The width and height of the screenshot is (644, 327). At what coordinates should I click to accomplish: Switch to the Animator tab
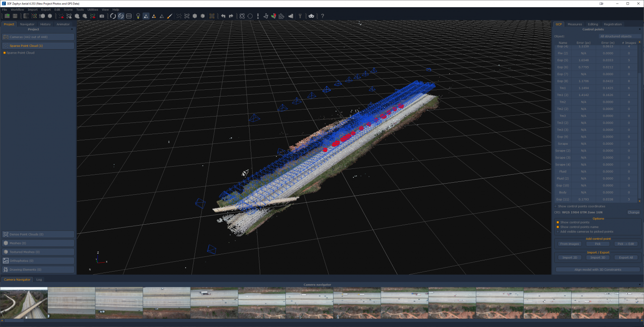click(x=63, y=24)
